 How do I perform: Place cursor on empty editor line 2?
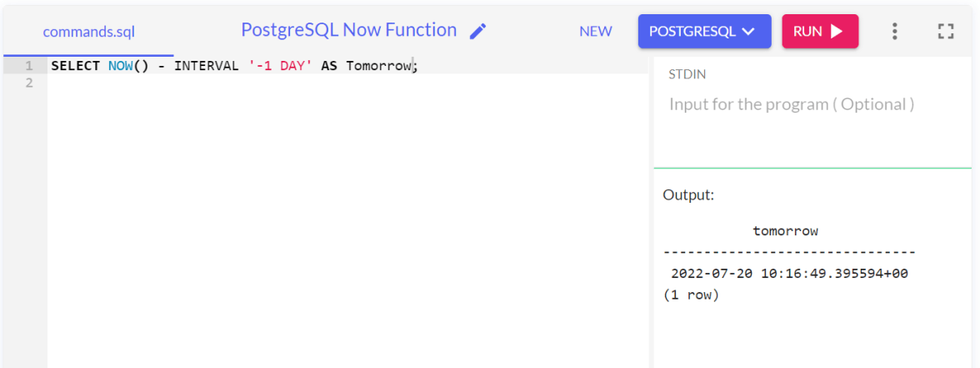(333, 83)
